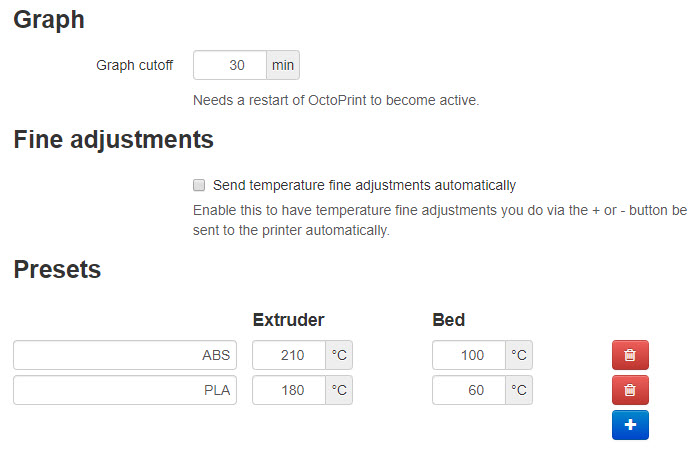The height and width of the screenshot is (449, 695).
Task: Click the Extruder column header
Action: (x=289, y=320)
